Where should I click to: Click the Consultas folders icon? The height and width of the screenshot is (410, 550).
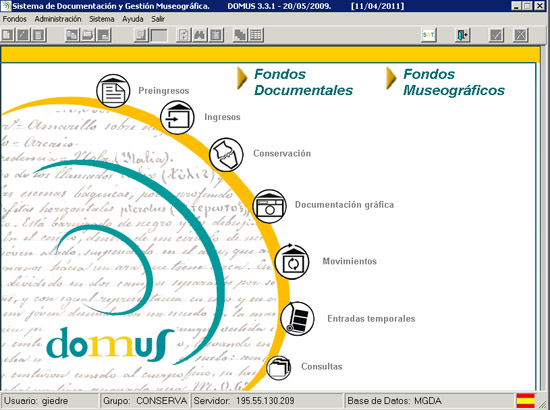click(x=279, y=368)
